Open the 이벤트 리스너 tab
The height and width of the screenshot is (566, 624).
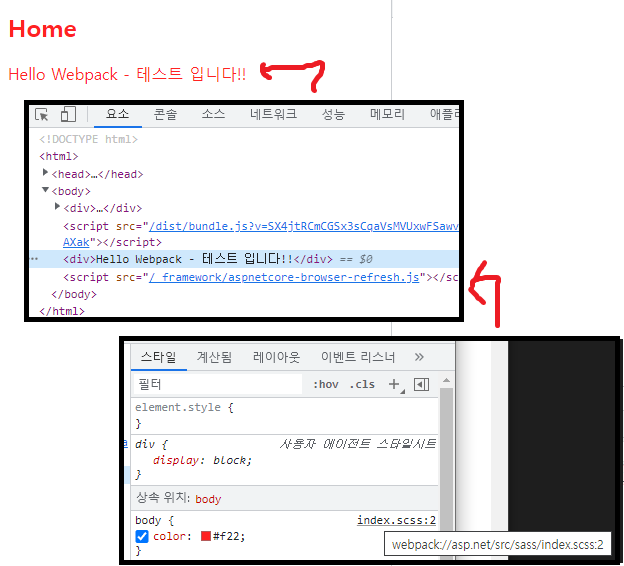coord(358,357)
